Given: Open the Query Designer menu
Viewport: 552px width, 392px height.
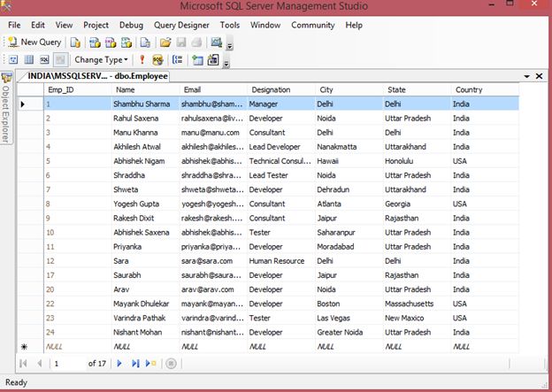Looking at the screenshot, I should tap(181, 26).
